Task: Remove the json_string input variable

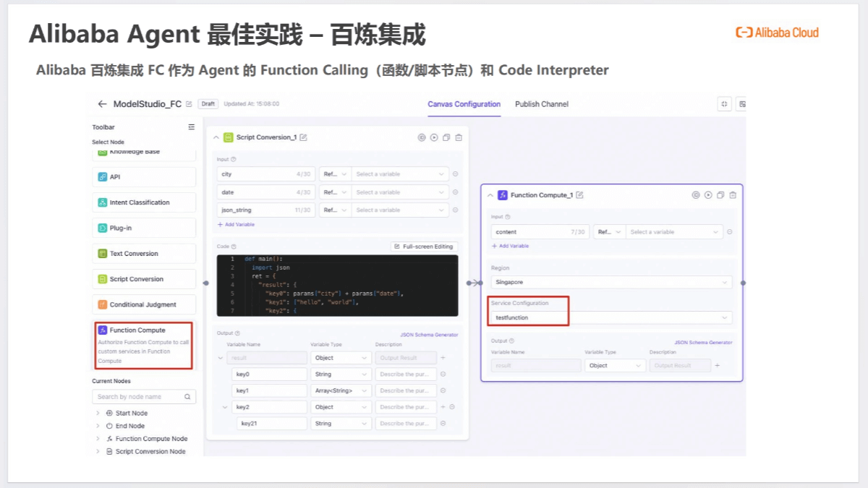Action: (x=456, y=210)
